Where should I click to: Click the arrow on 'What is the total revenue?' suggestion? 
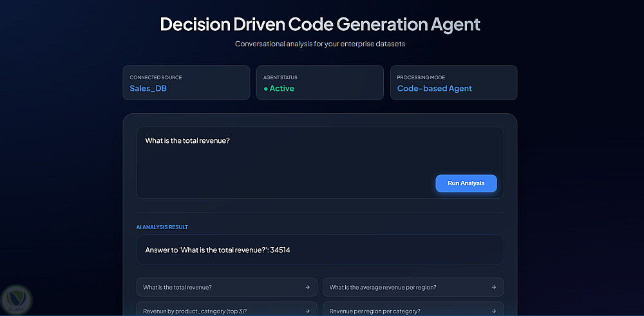point(307,287)
